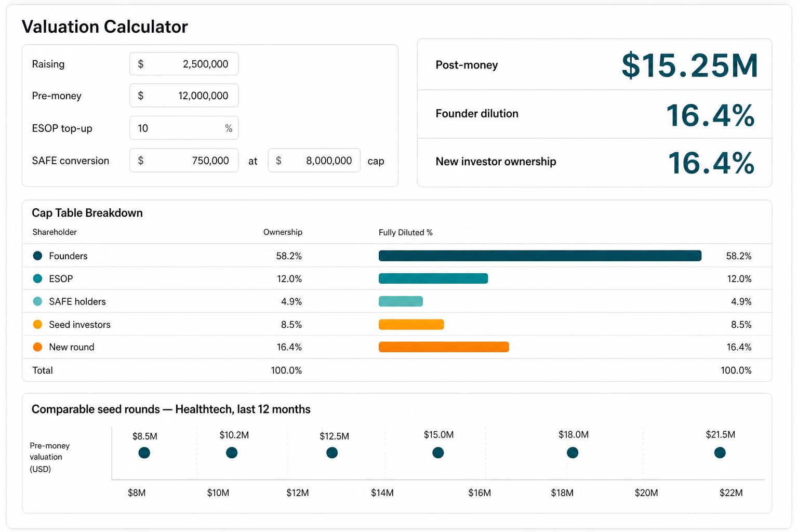Screen dimensions: 798x532
Task: Click the Founders legend color dot
Action: (x=37, y=256)
